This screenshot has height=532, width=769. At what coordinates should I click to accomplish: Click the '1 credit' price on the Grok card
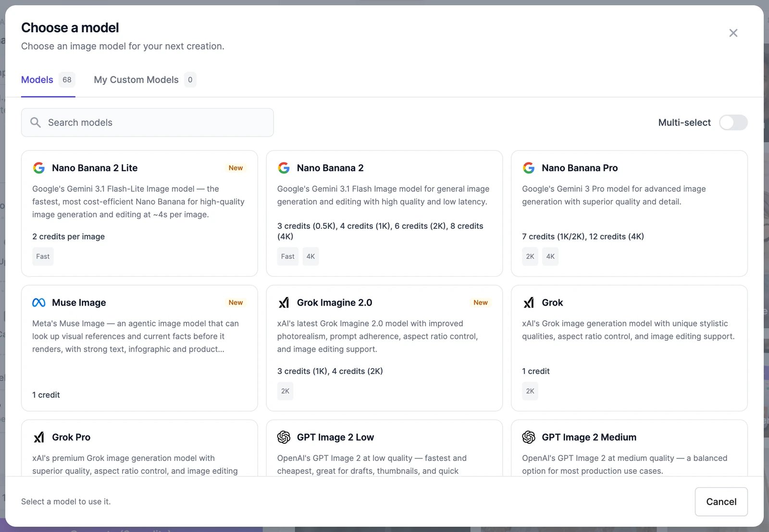coord(536,371)
